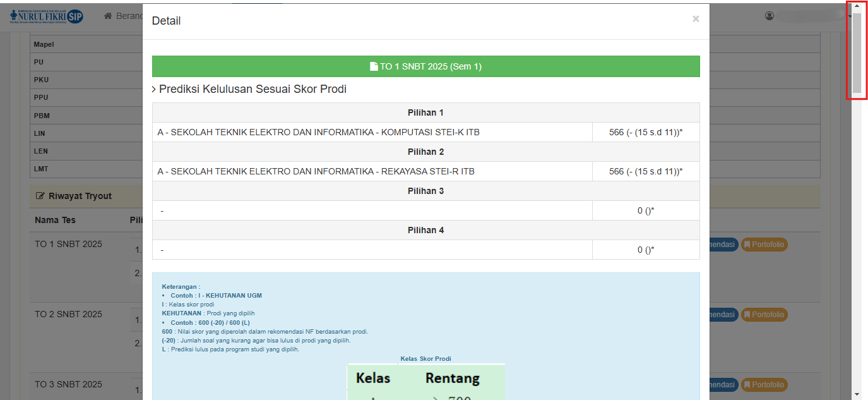Click the vertical scrollbar thumb
Viewport: 868px width, 400px height.
pyautogui.click(x=857, y=52)
